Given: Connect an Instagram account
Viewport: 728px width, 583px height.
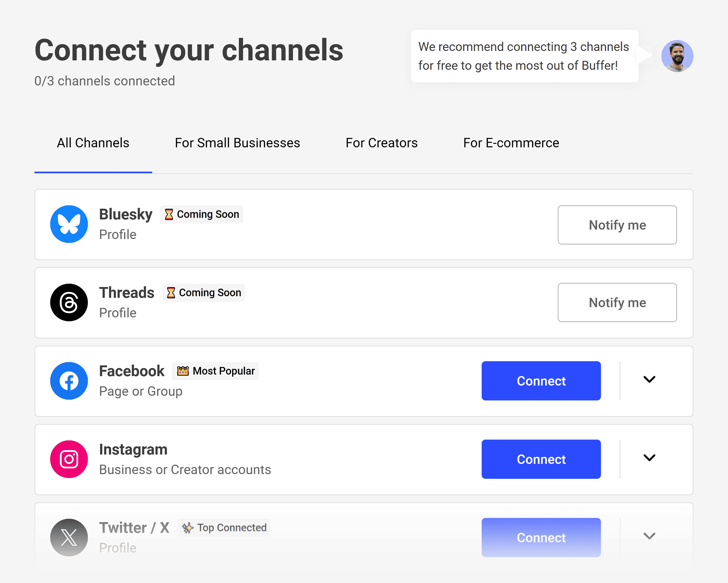Looking at the screenshot, I should (541, 459).
